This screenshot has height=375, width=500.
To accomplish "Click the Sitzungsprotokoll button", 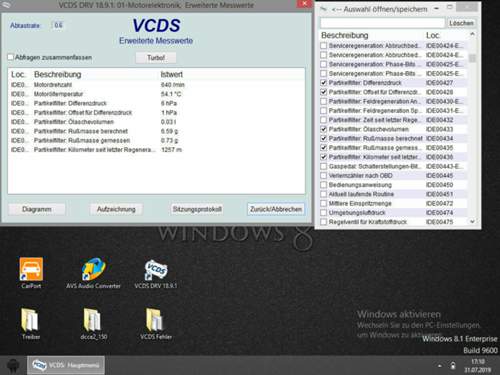I will [x=197, y=209].
